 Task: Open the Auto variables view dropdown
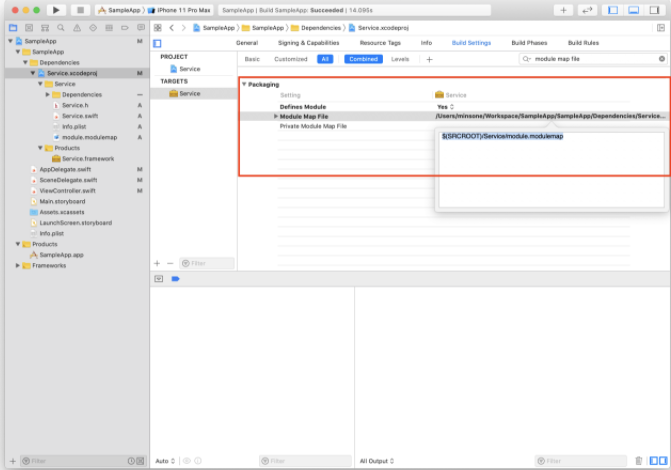click(165, 461)
